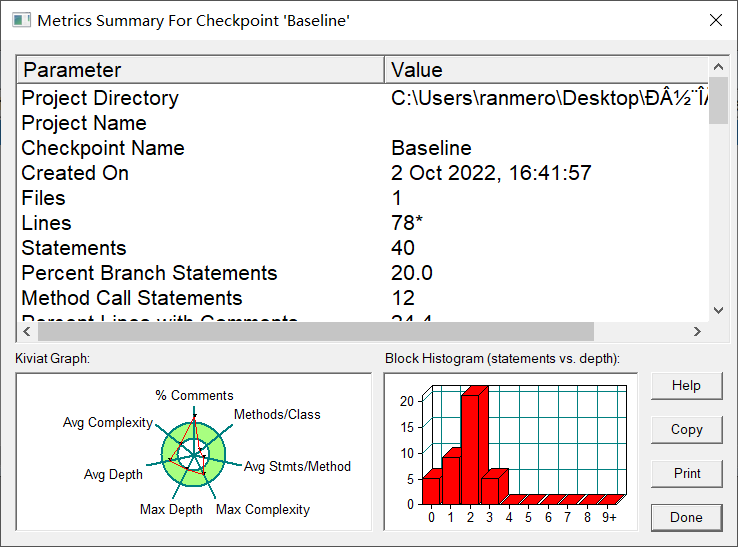This screenshot has height=547, width=738.
Task: Click the Help button
Action: coord(686,386)
